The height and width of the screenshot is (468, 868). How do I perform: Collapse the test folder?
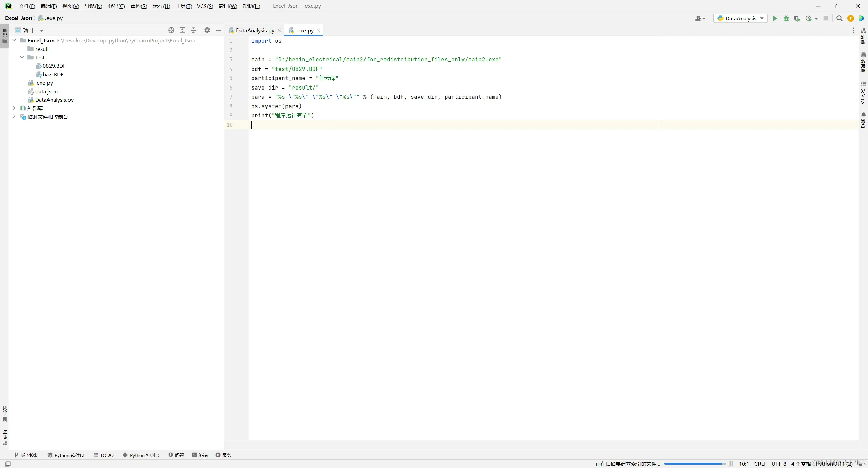click(x=22, y=57)
